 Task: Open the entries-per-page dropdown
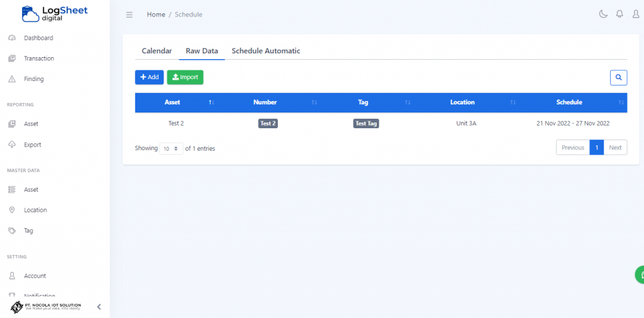171,148
